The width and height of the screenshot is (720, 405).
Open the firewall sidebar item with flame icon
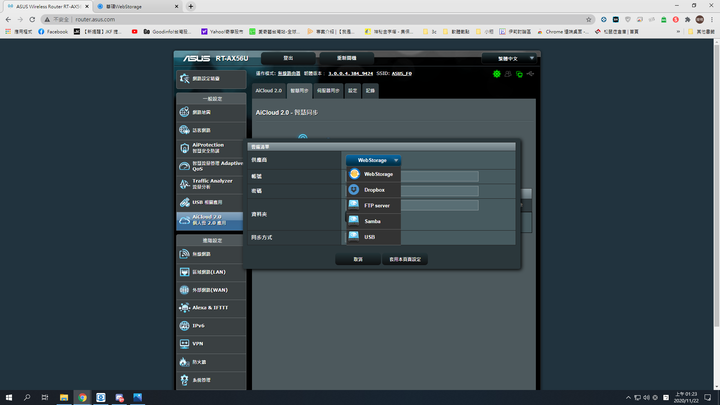click(x=211, y=362)
